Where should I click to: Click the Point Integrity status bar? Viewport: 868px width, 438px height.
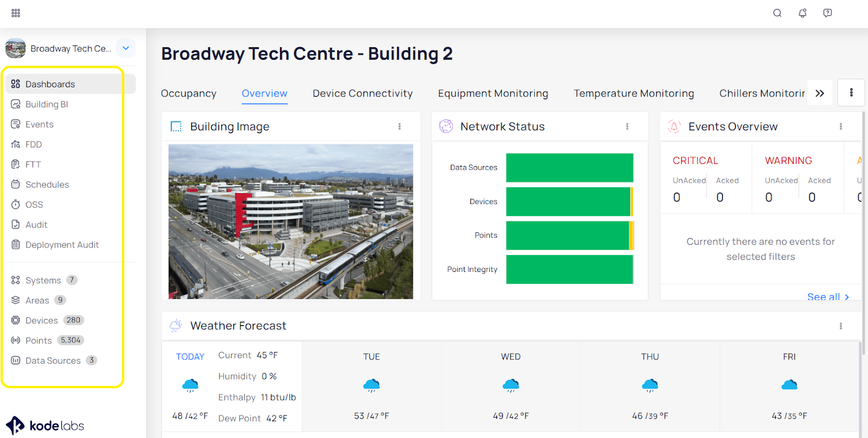pyautogui.click(x=570, y=269)
